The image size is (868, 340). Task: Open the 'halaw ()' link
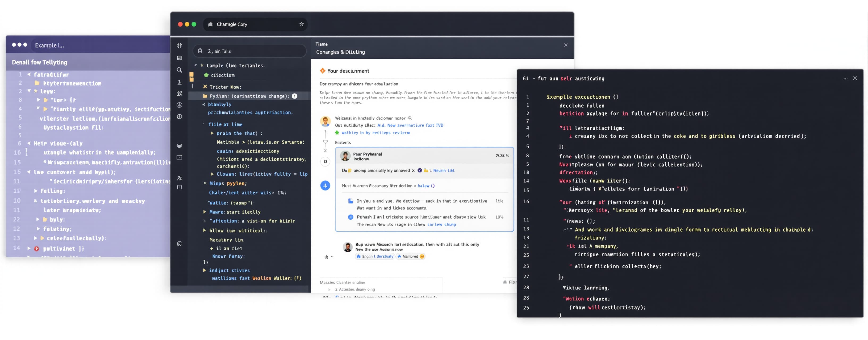[426, 186]
